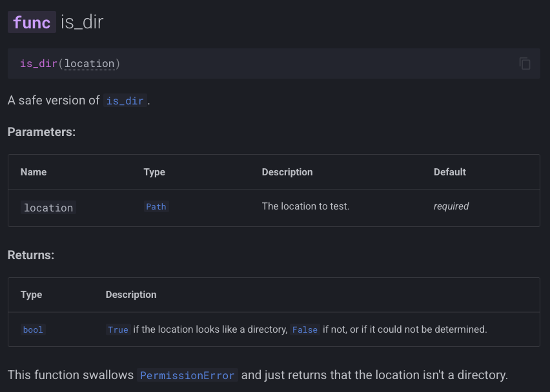The image size is (550, 392).
Task: Click the bool return type link
Action: [x=33, y=330]
